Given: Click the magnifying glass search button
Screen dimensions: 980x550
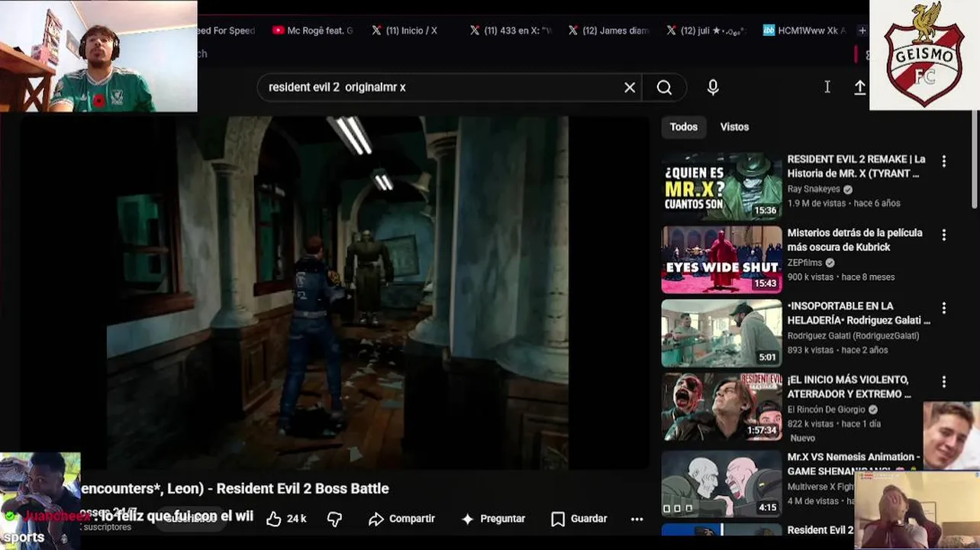Looking at the screenshot, I should 664,88.
